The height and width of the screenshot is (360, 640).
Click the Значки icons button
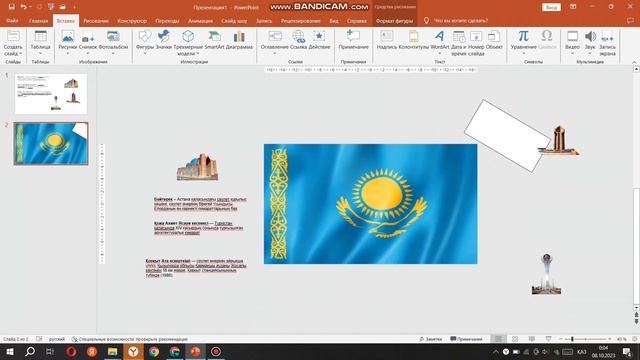coord(163,40)
